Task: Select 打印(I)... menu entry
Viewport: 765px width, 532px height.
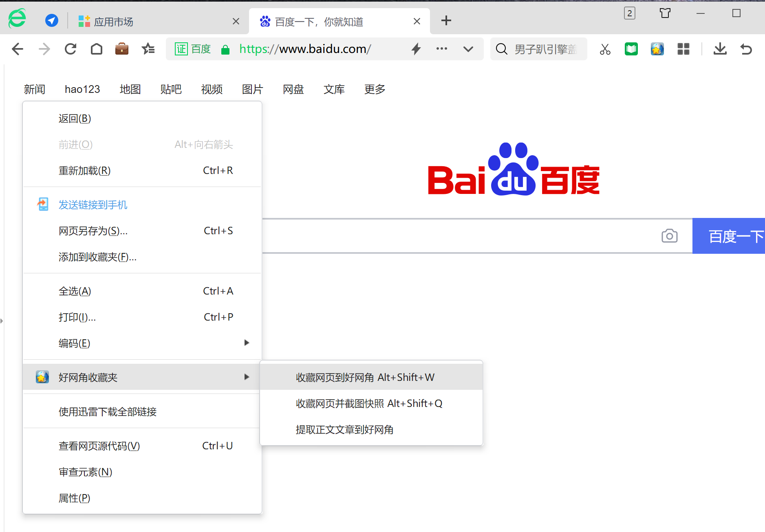Action: [142, 317]
